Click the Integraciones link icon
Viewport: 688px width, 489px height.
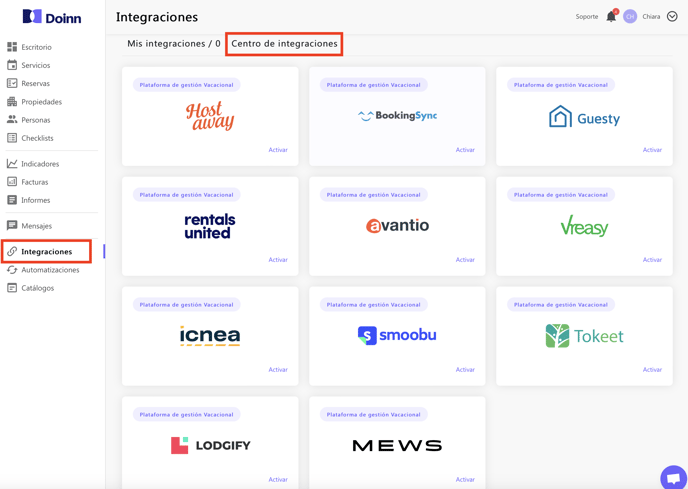coord(12,251)
